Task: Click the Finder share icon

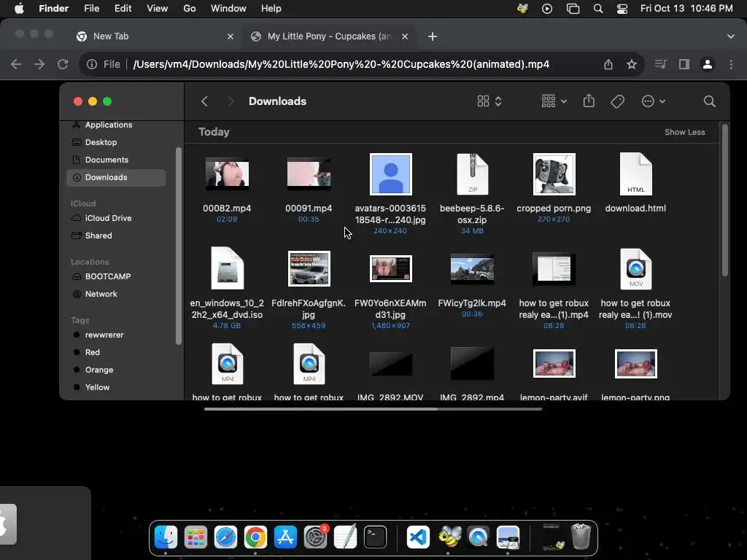Action: (589, 101)
